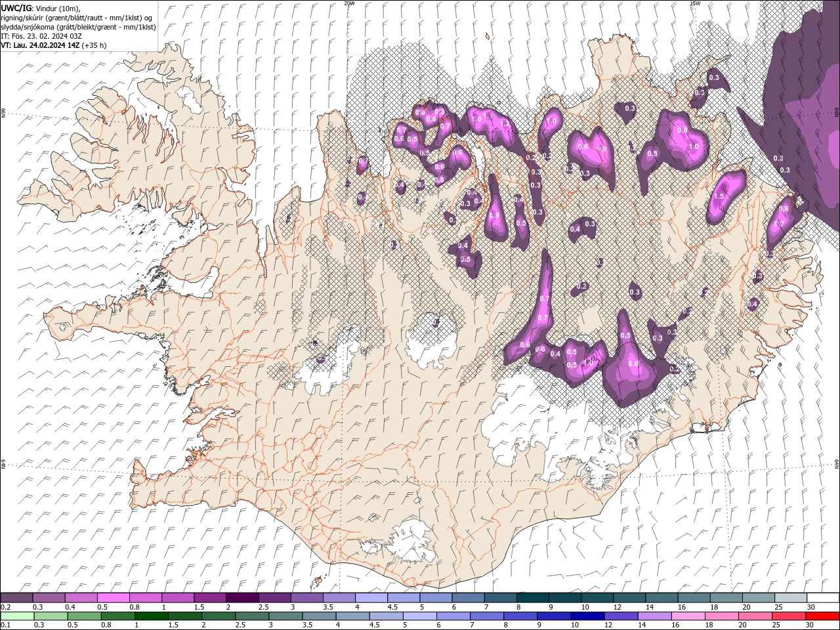Image resolution: width=840 pixels, height=630 pixels.
Task: Click the "VT: Lau. 24.02.2024 14Z (+35 h)" line
Action: pyautogui.click(x=54, y=45)
